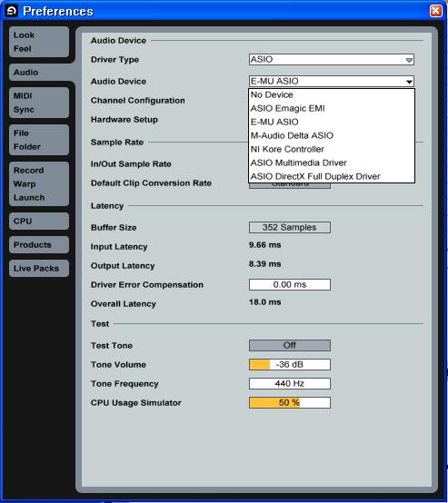
Task: Click the Ableton logo in title bar
Action: [x=12, y=11]
